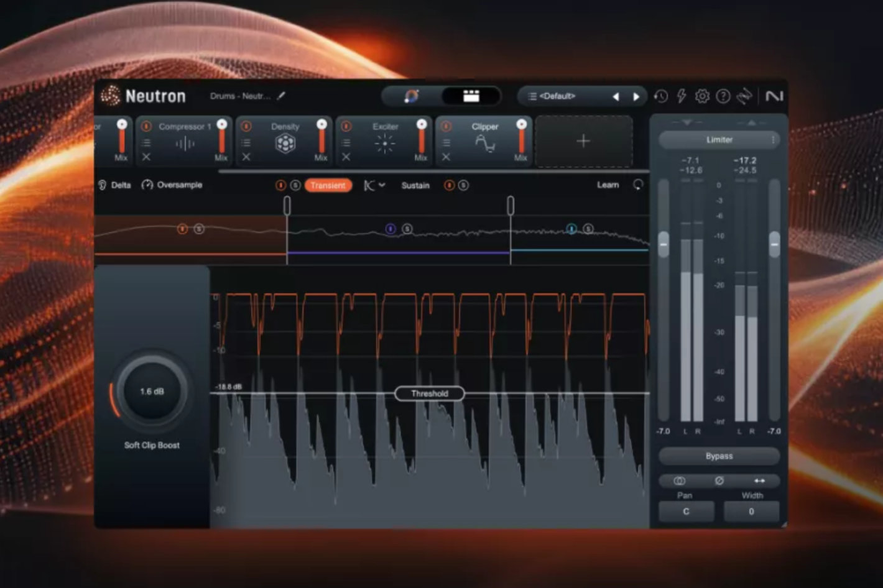
Task: Adjust the Density Mix slider
Action: click(x=321, y=138)
